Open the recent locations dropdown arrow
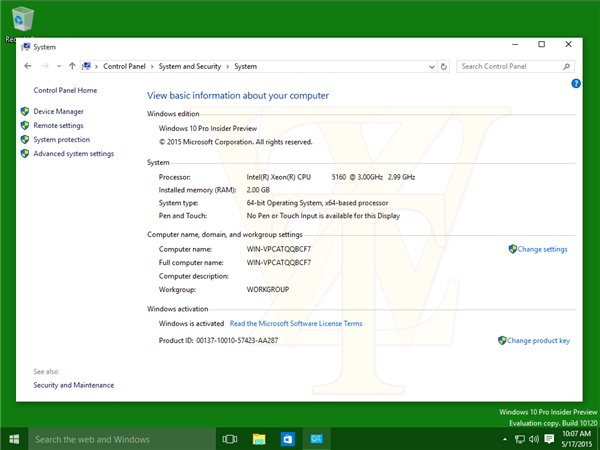The height and width of the screenshot is (450, 600). [x=58, y=66]
